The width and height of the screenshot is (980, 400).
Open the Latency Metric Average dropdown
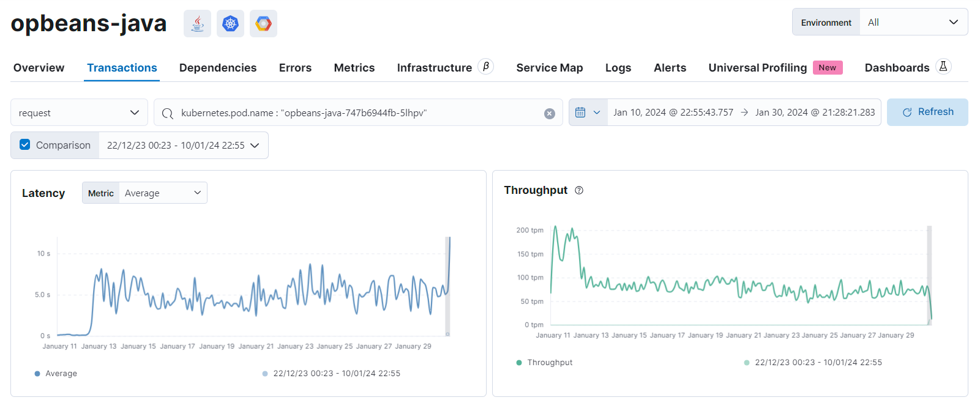click(162, 193)
